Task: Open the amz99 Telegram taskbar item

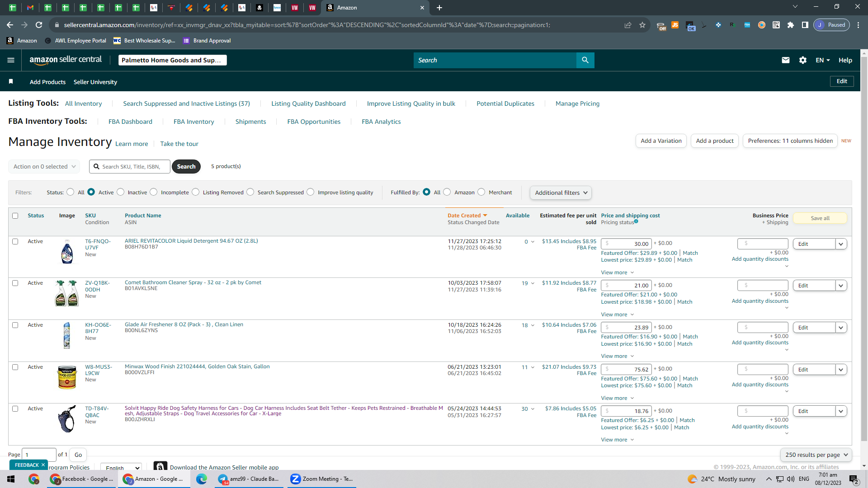Action: [249, 479]
